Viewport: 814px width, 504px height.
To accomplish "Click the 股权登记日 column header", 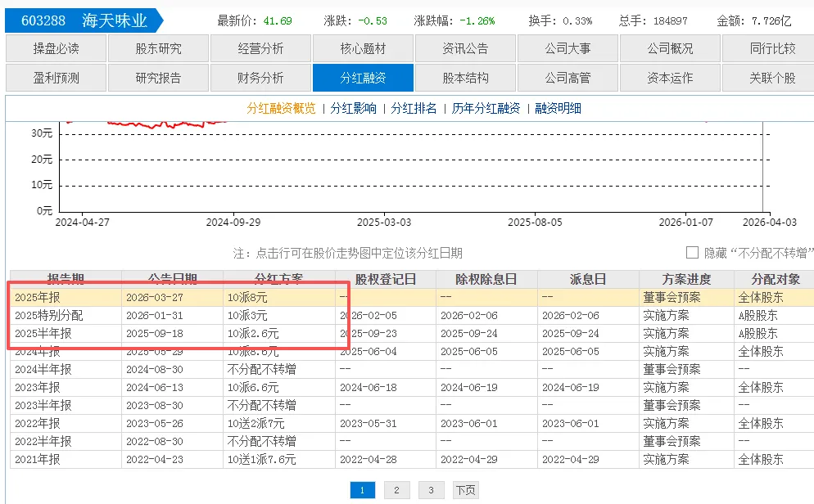I will (x=385, y=280).
